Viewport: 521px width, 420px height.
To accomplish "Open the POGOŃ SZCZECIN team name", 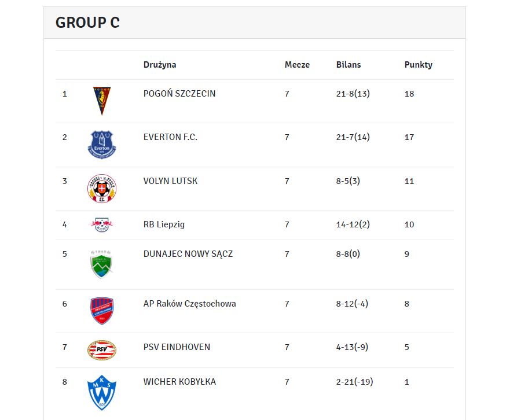I will [179, 94].
